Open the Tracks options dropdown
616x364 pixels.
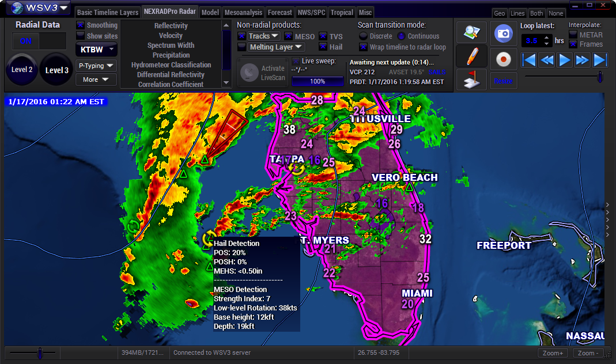(263, 36)
